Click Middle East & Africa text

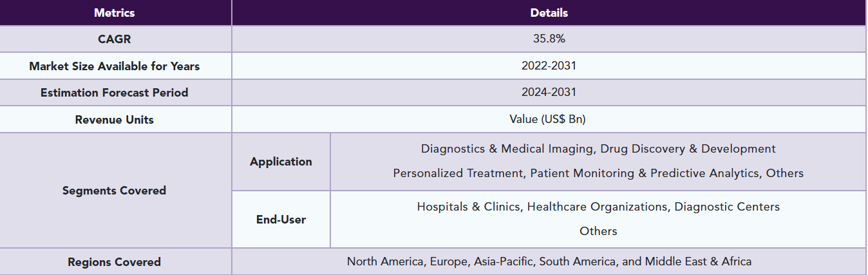tap(698, 261)
